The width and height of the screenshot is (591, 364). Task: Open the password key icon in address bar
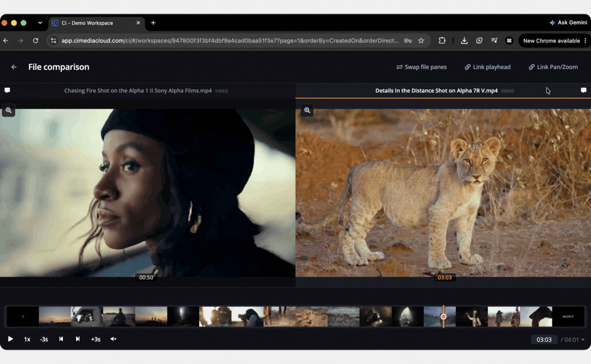click(407, 41)
